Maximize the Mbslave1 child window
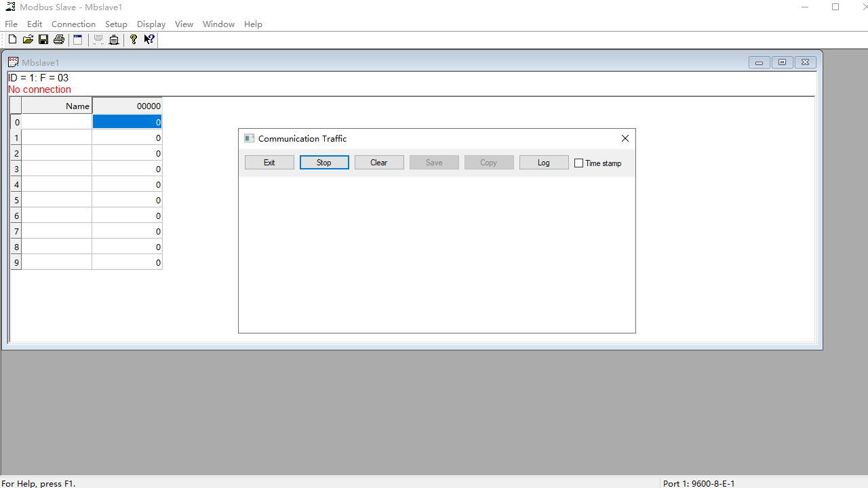868x488 pixels. pyautogui.click(x=782, y=62)
